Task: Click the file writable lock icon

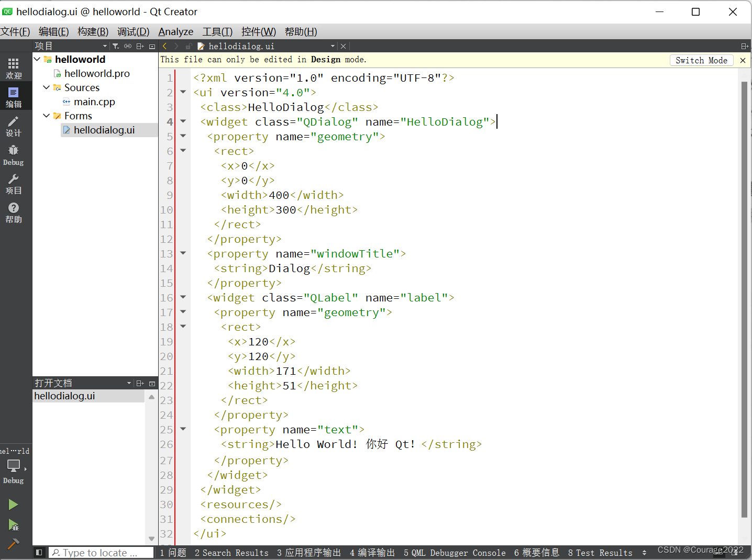Action: tap(189, 46)
